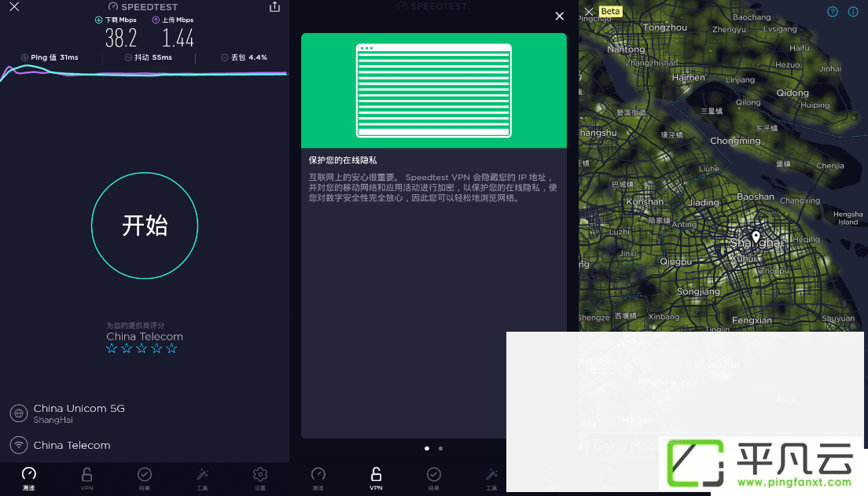868x496 pixels.
Task: Open 设置 settings tab in left panel
Action: [260, 479]
